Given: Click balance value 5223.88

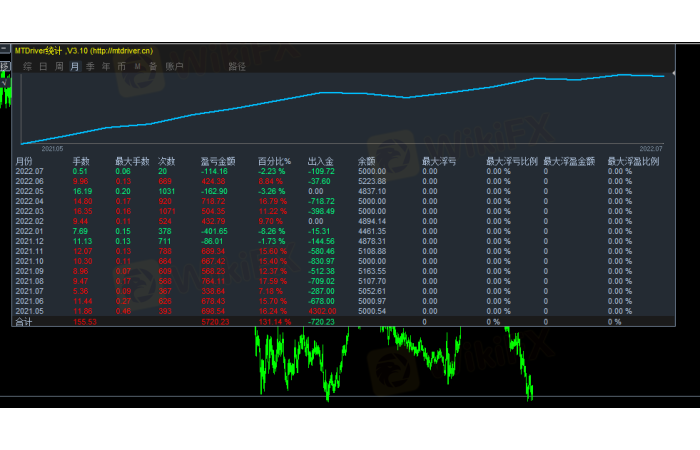Looking at the screenshot, I should 372,181.
